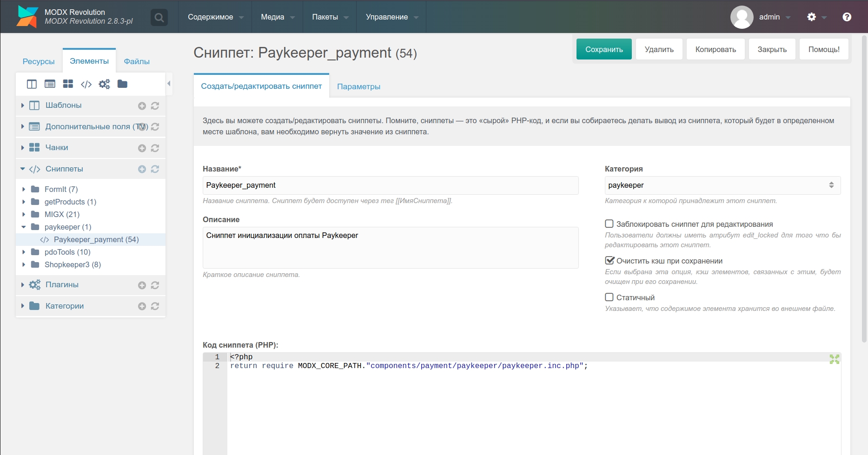This screenshot has height=455, width=868.
Task: Click the new template icon in elements toolbar
Action: coord(32,84)
